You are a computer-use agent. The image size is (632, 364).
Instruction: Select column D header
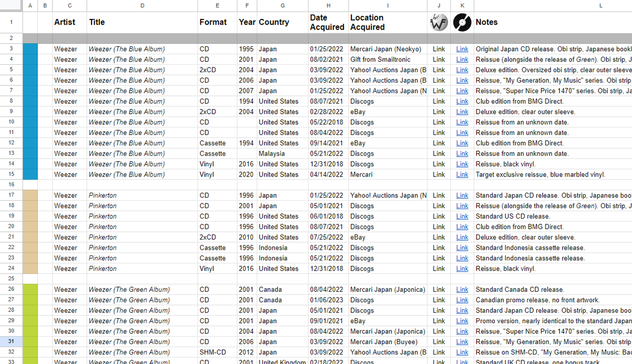click(x=142, y=5)
